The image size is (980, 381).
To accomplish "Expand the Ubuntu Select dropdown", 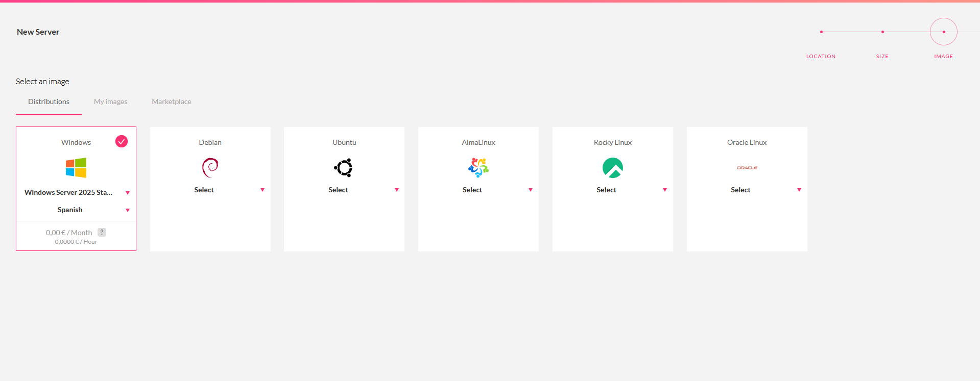I will tap(344, 190).
